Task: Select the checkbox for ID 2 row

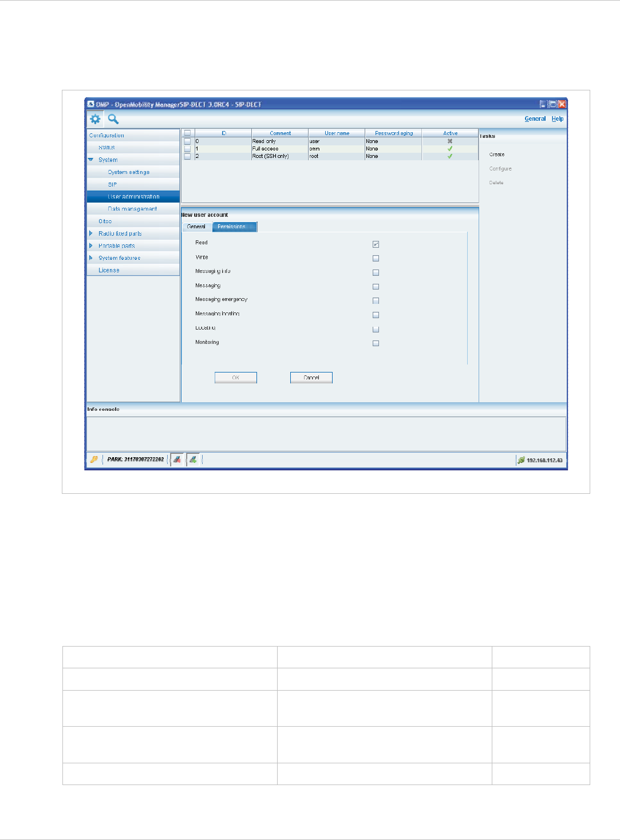Action: tap(187, 156)
